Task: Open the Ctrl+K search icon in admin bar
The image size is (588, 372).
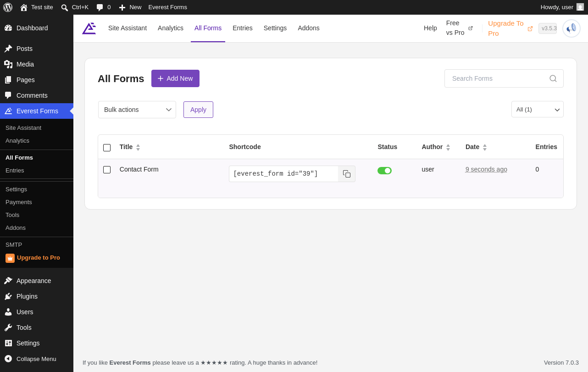Action: tap(65, 7)
